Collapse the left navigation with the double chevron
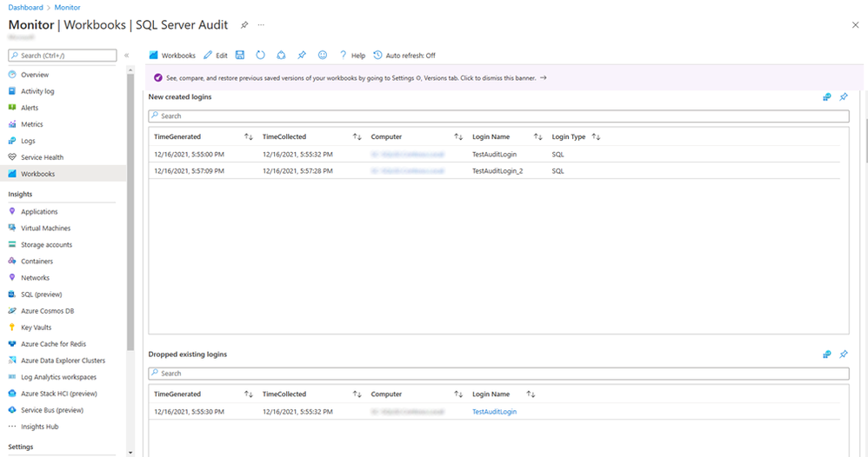The height and width of the screenshot is (457, 868). [x=126, y=56]
